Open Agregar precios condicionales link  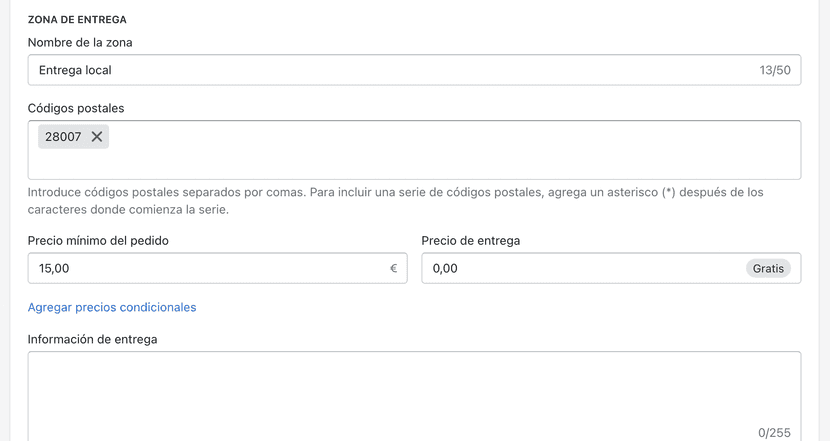click(x=112, y=307)
